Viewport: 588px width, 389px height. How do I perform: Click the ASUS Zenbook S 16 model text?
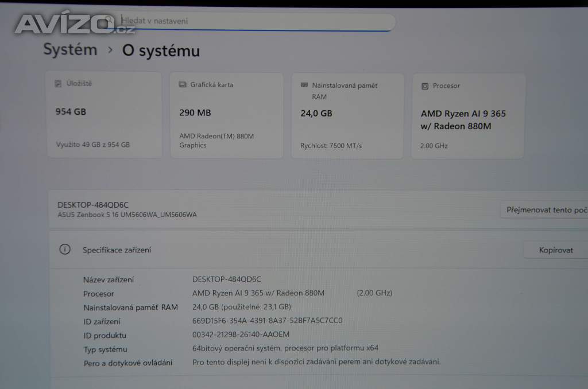[127, 215]
